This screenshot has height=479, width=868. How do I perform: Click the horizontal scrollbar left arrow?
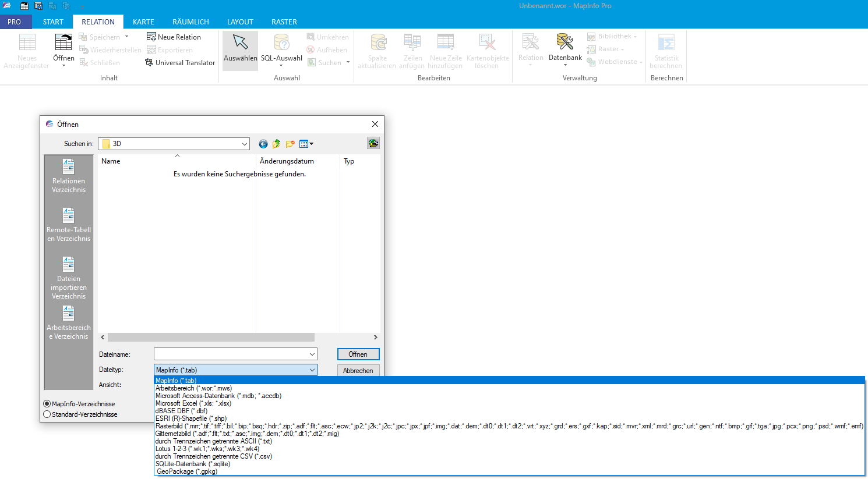coord(103,337)
